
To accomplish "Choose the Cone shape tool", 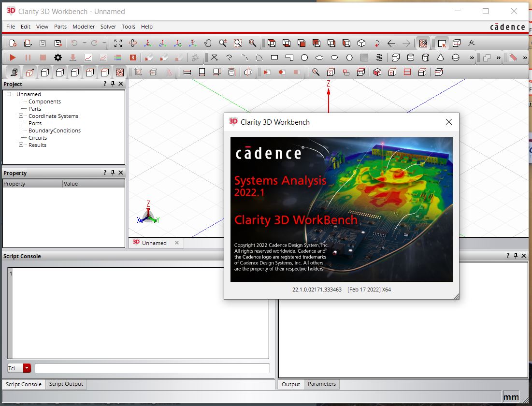I will (x=441, y=58).
